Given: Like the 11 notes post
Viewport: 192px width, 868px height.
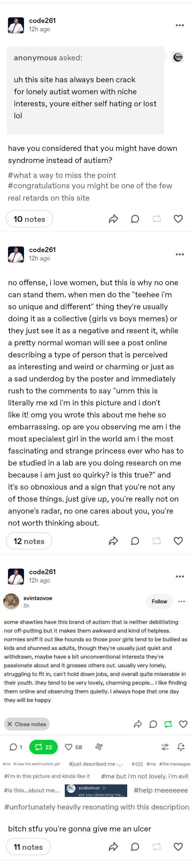Looking at the screenshot, I should (178, 847).
